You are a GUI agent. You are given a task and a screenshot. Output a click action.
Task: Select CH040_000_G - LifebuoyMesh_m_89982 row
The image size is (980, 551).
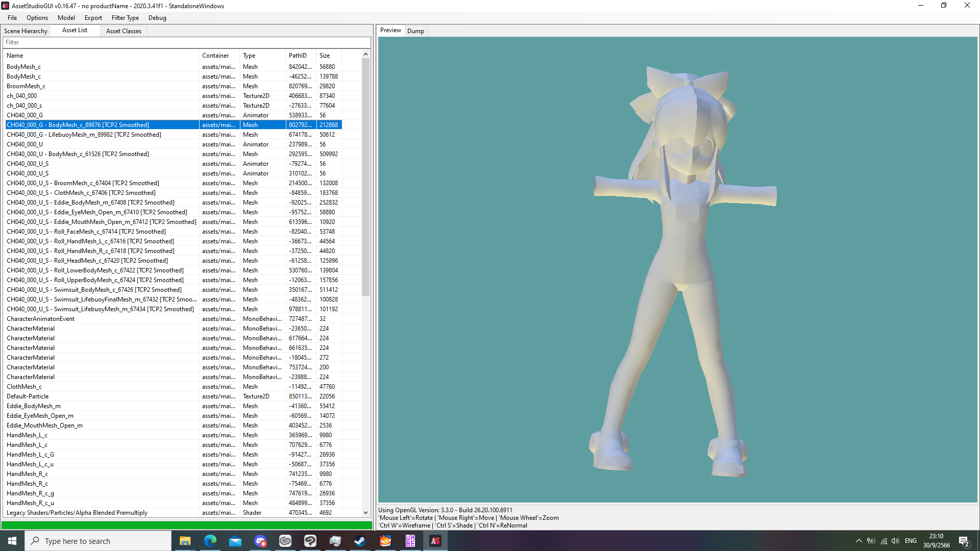click(x=174, y=135)
